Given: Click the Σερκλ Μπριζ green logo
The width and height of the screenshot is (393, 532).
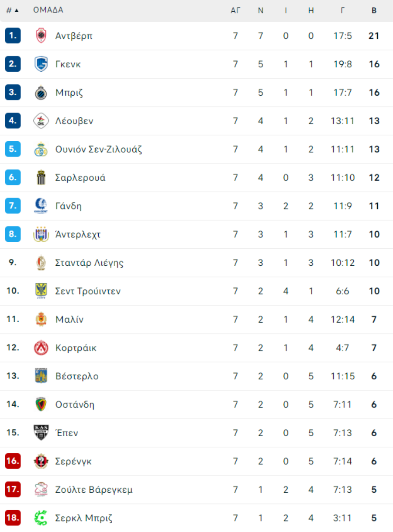Looking at the screenshot, I should coord(41,518).
